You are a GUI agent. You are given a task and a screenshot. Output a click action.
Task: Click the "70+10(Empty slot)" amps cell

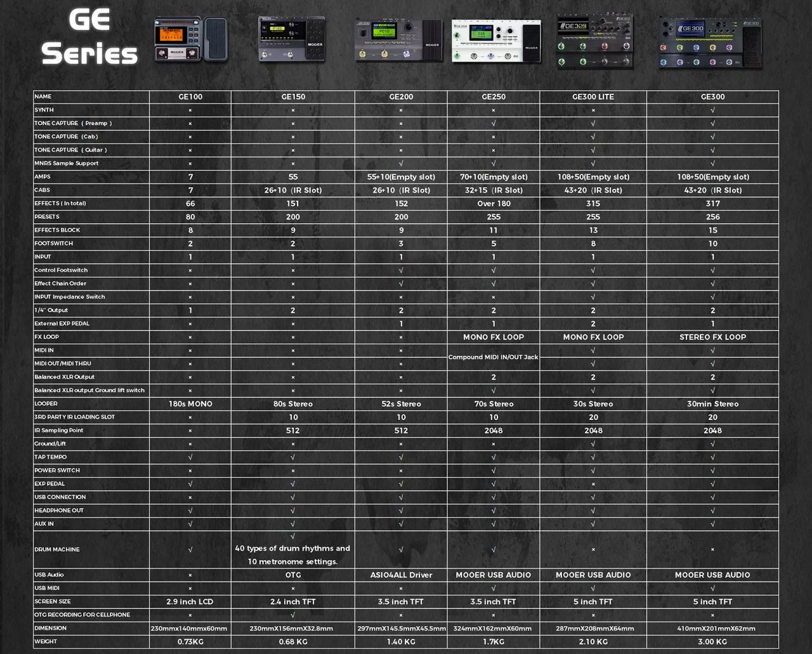[x=494, y=177]
